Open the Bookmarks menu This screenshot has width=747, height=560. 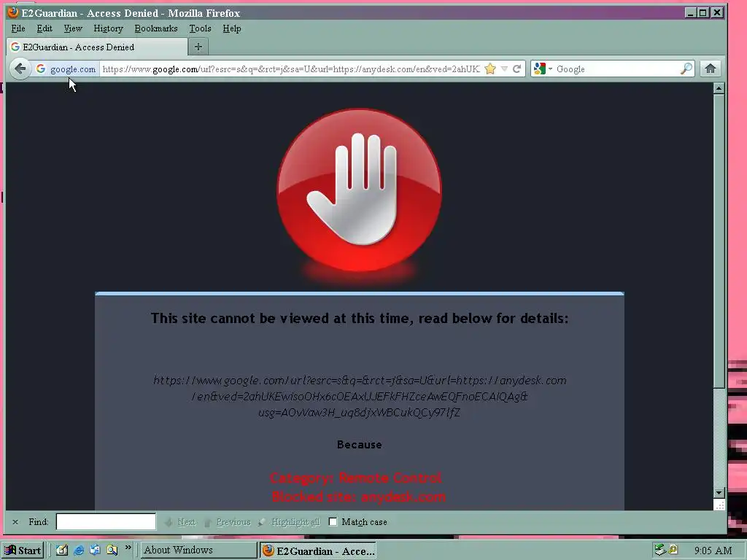[156, 28]
